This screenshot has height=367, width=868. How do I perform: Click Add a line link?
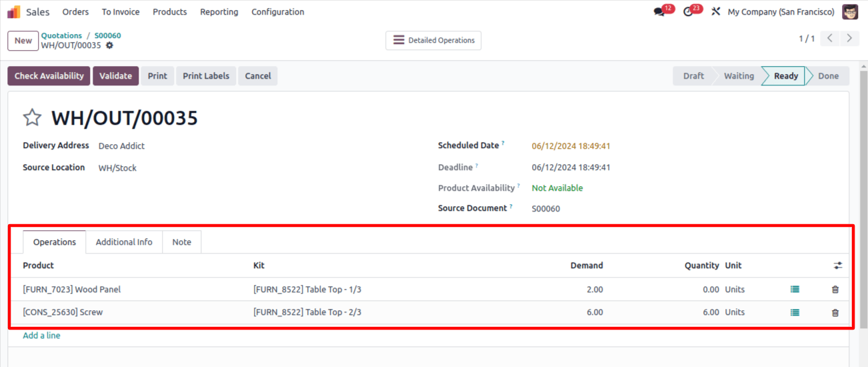pos(41,336)
